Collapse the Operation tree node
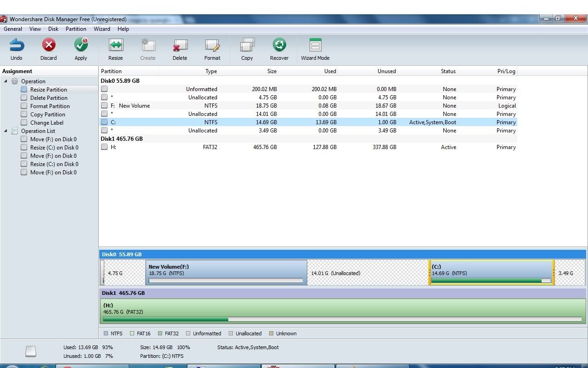Image resolution: width=588 pixels, height=368 pixels. [x=6, y=81]
